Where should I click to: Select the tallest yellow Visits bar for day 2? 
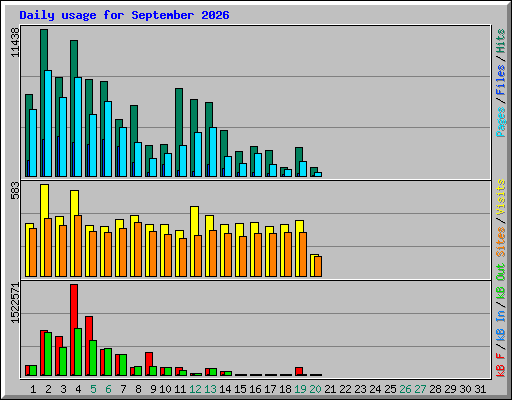pyautogui.click(x=45, y=201)
